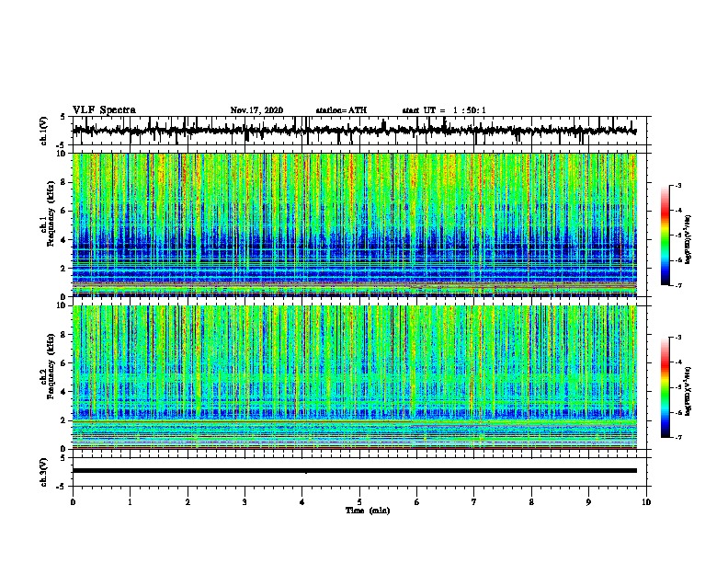Click the "start UT = 1:50:1" text
This screenshot has width=728, height=563.
tap(444, 110)
